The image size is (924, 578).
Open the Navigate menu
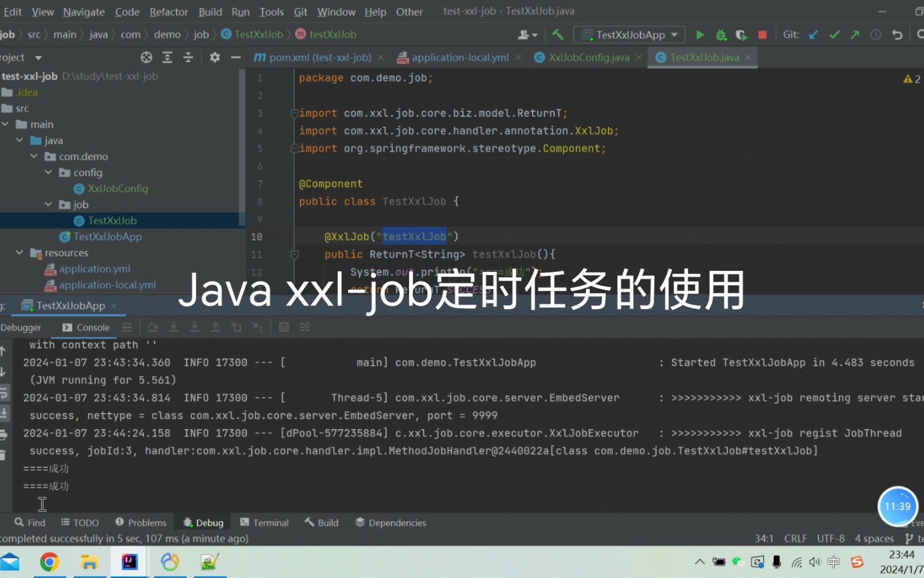(83, 11)
